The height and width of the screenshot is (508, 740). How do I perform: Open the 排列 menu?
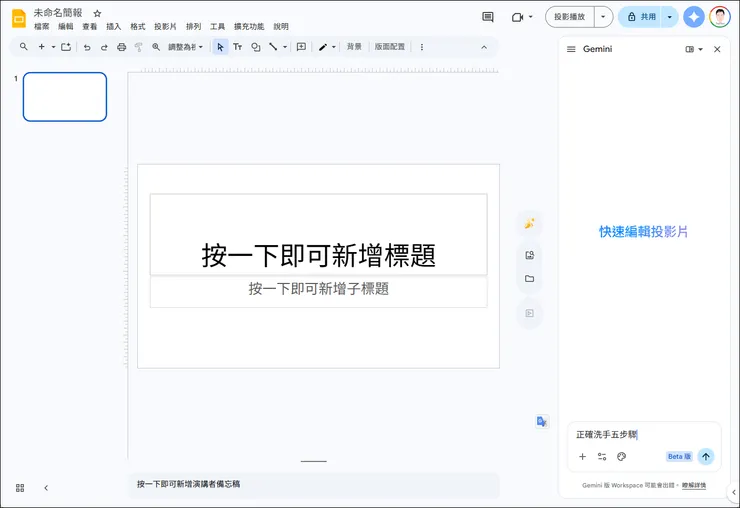193,26
